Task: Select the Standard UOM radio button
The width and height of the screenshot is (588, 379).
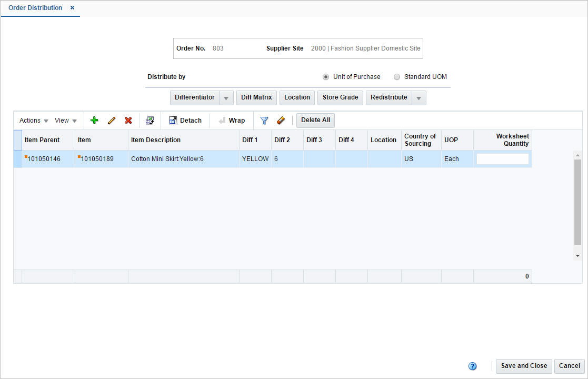Action: pos(396,77)
